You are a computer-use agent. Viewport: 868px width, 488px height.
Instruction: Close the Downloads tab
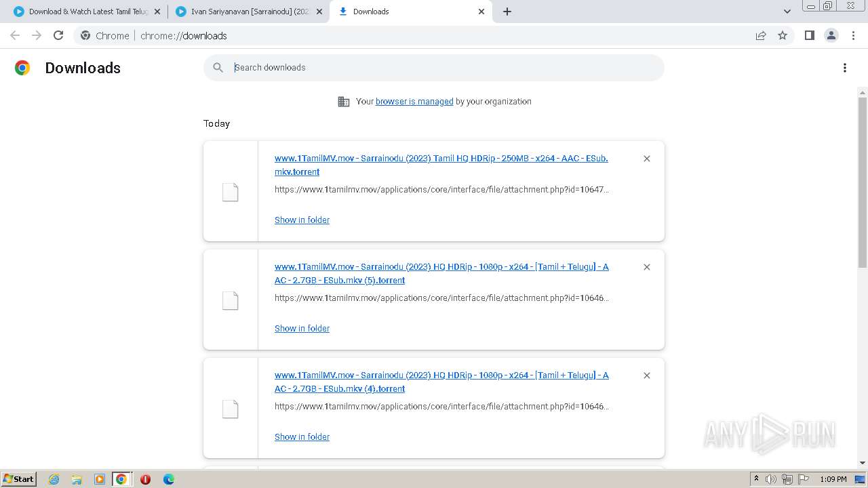481,12
